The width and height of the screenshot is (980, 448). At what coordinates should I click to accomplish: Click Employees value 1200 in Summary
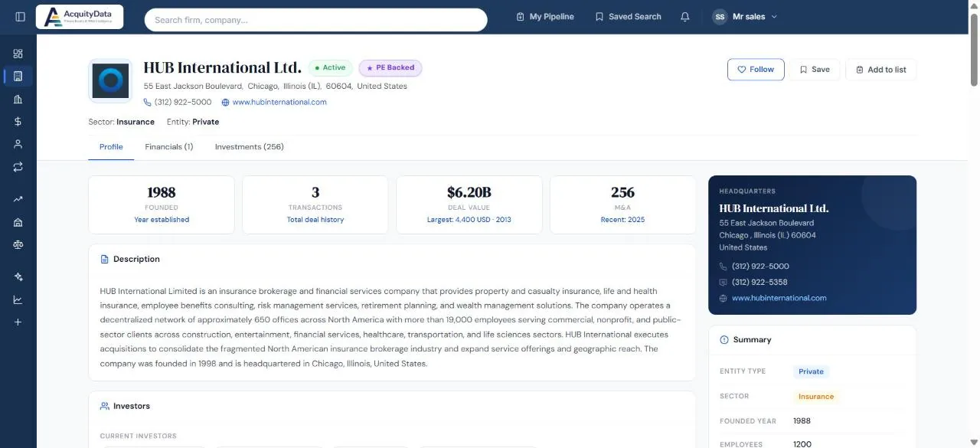[802, 444]
